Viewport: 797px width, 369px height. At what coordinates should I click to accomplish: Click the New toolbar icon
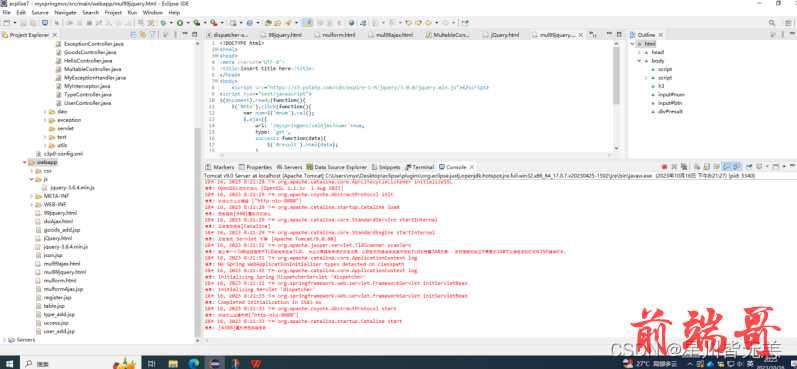(x=7, y=23)
